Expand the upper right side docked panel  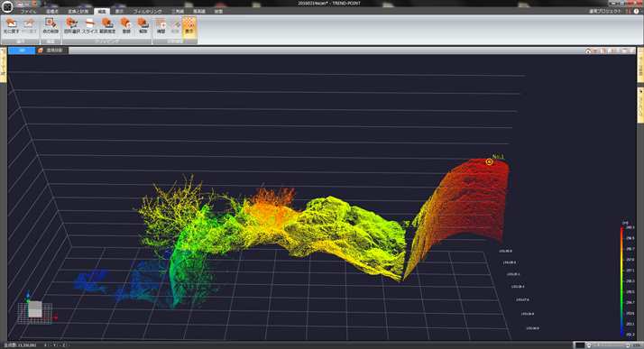click(640, 65)
